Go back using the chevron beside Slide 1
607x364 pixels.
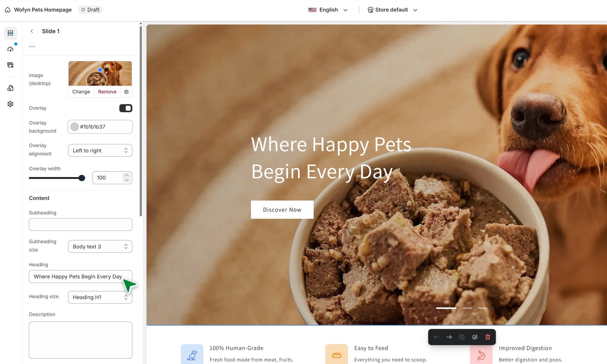(x=32, y=31)
